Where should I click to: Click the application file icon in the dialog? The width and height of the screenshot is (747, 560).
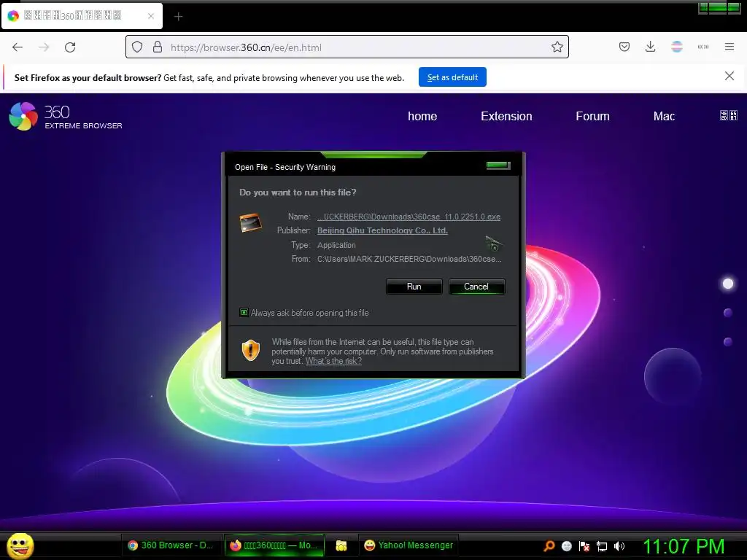[251, 223]
